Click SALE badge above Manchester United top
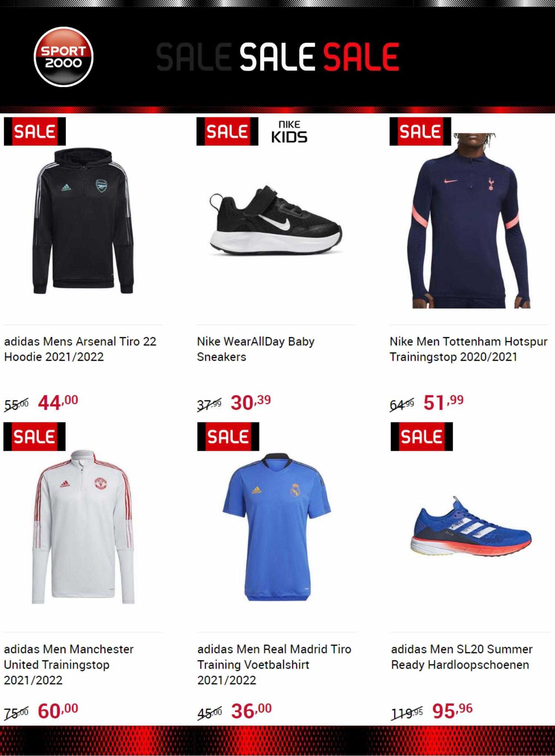The image size is (555, 756). (34, 437)
